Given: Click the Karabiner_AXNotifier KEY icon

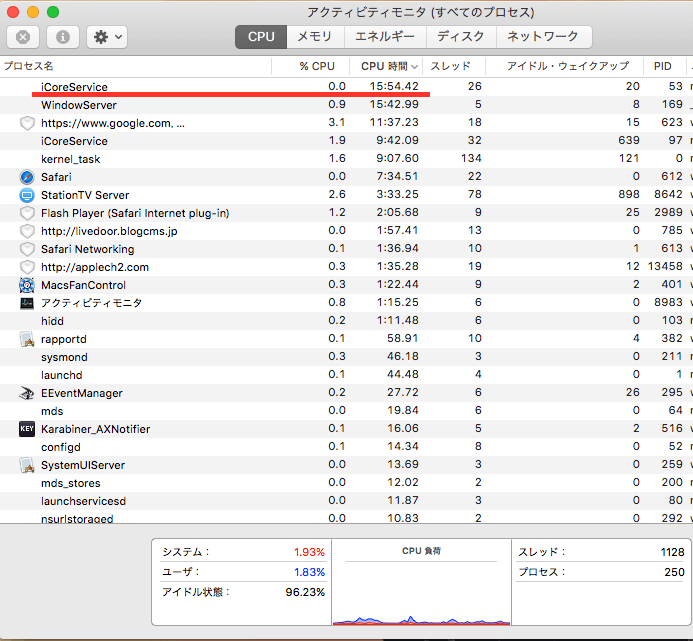Looking at the screenshot, I should pyautogui.click(x=27, y=429).
